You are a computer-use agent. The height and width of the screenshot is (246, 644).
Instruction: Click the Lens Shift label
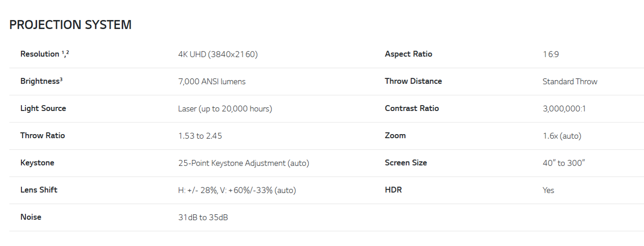pos(39,190)
